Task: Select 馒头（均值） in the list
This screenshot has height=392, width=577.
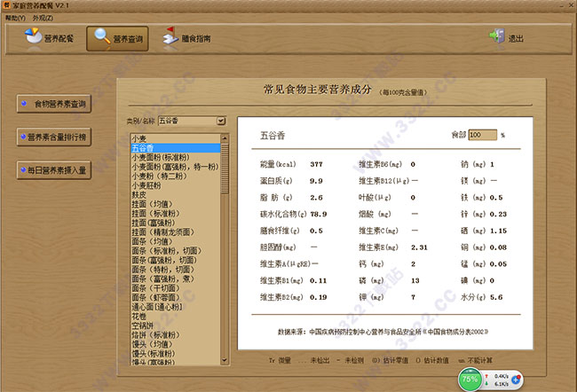Action: (x=175, y=344)
